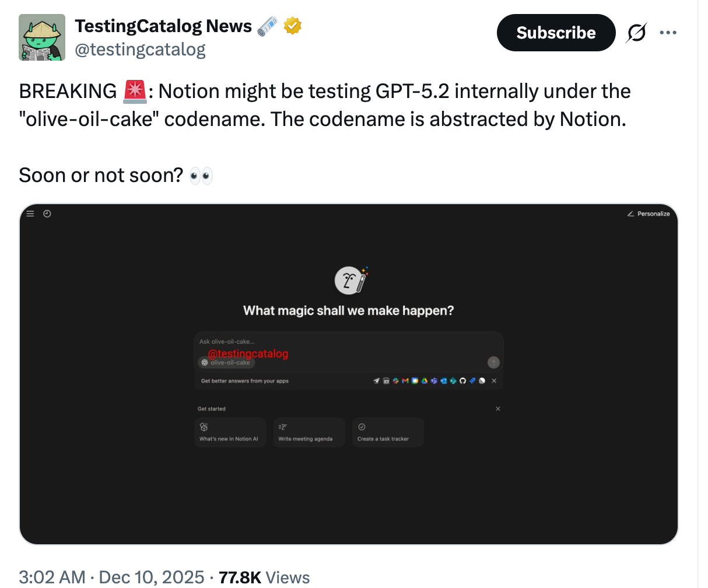Dismiss the Get started section
Viewport: 708px width, 588px height.
point(498,409)
